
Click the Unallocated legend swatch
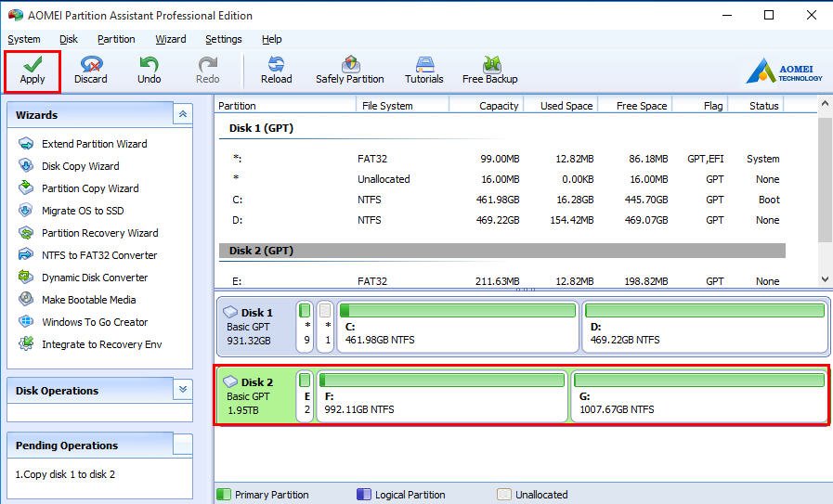coord(503,495)
